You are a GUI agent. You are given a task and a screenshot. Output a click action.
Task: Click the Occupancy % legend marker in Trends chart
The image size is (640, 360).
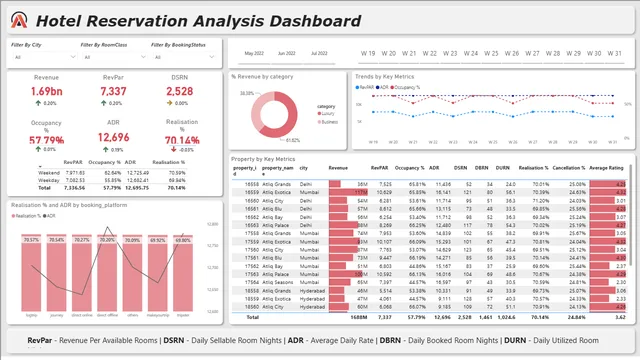point(392,87)
